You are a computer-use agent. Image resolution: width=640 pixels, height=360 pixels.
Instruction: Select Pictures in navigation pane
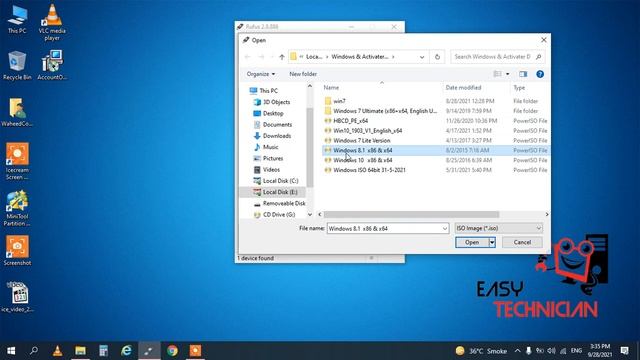pyautogui.click(x=273, y=158)
